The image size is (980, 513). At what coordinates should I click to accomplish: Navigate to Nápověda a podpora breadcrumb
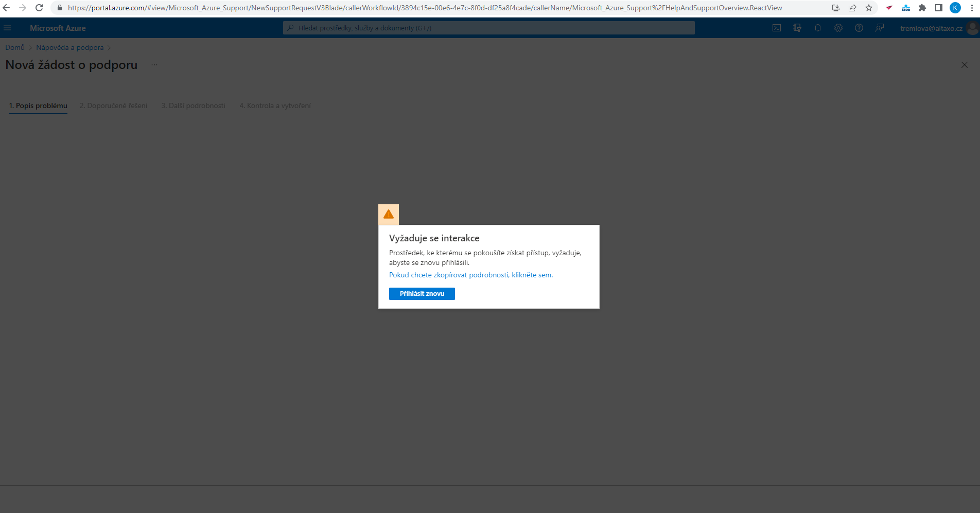click(70, 47)
